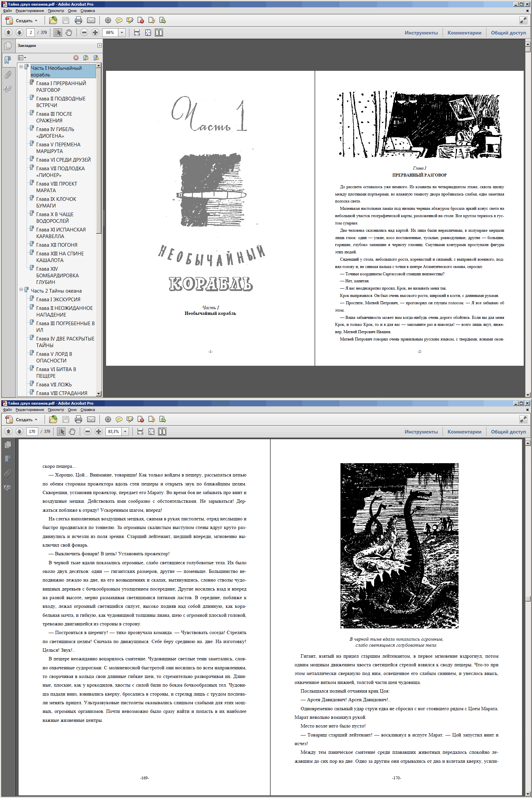Open the 83,3% zoom dropdown arrow

click(125, 432)
